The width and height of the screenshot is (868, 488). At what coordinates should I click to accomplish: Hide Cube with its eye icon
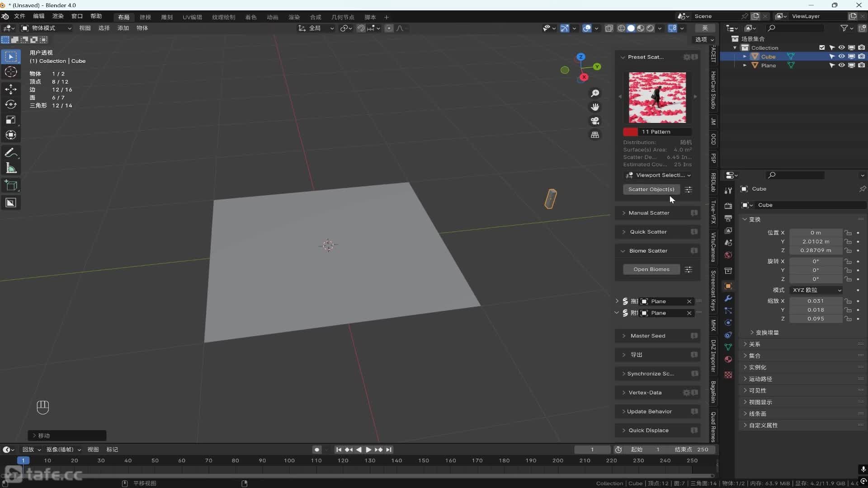(841, 56)
